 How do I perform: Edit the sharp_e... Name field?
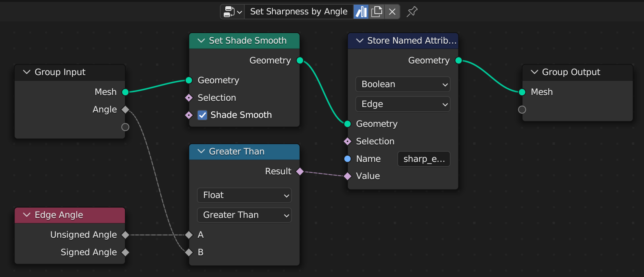[x=424, y=159]
